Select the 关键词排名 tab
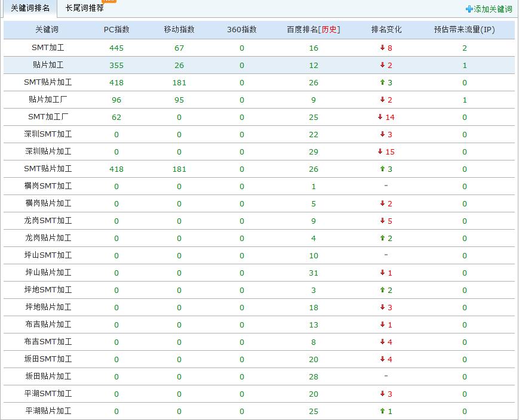Image resolution: width=519 pixels, height=420 pixels. (29, 10)
